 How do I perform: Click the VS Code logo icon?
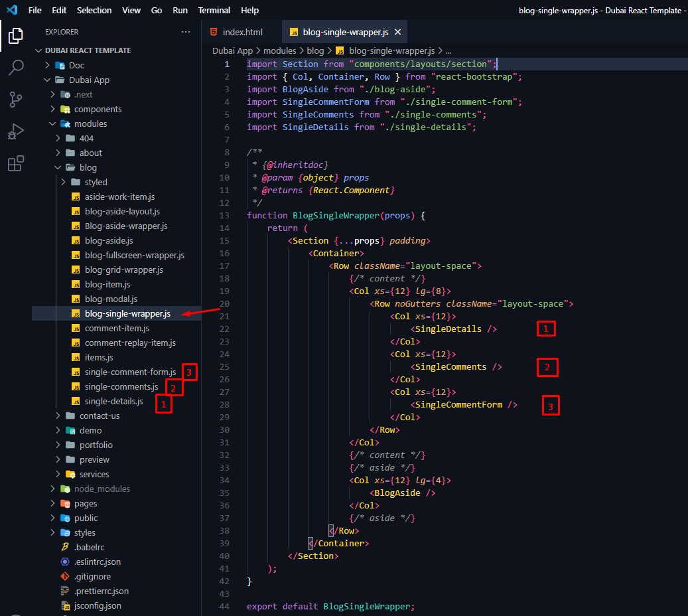pyautogui.click(x=13, y=10)
